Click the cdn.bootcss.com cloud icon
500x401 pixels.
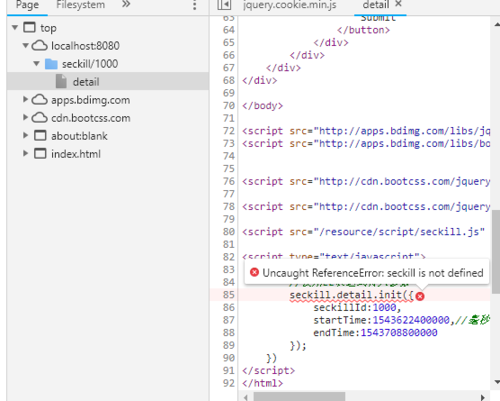pos(40,117)
